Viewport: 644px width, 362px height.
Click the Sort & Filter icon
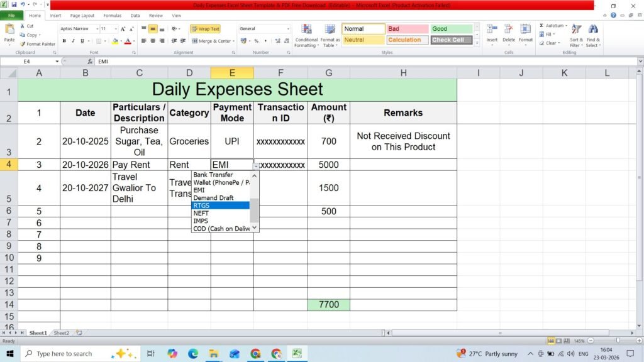[576, 30]
